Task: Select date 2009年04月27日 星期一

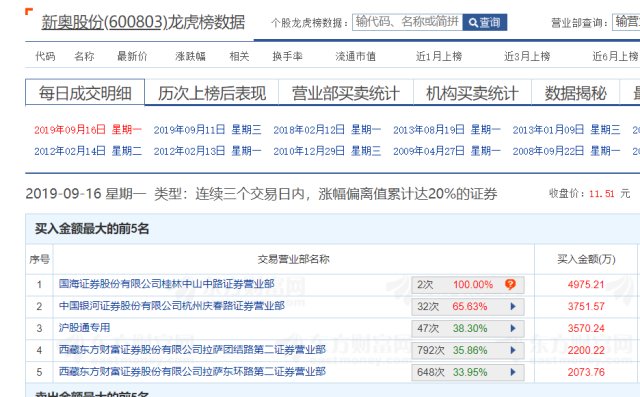Action: 447,151
